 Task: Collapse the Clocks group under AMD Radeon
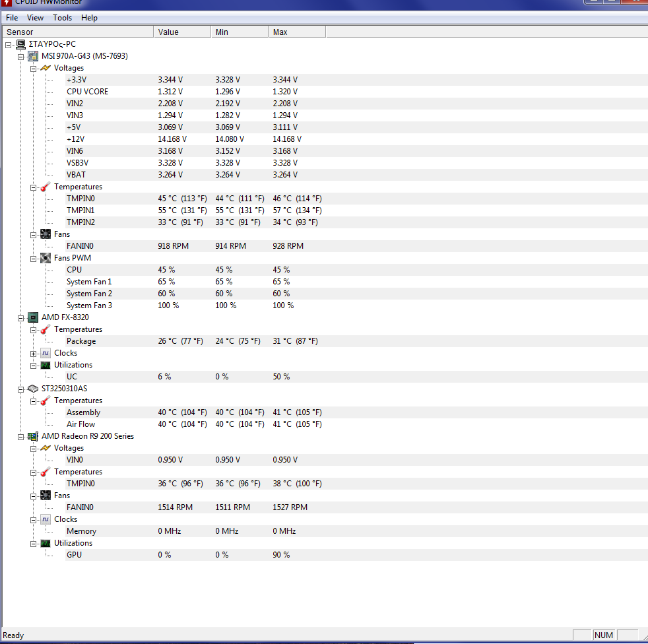point(33,520)
